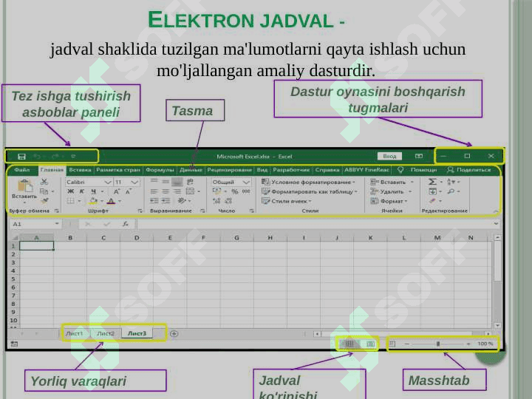Click Вставить in Ячейки group
This screenshot has width=532, height=399.
[x=392, y=183]
